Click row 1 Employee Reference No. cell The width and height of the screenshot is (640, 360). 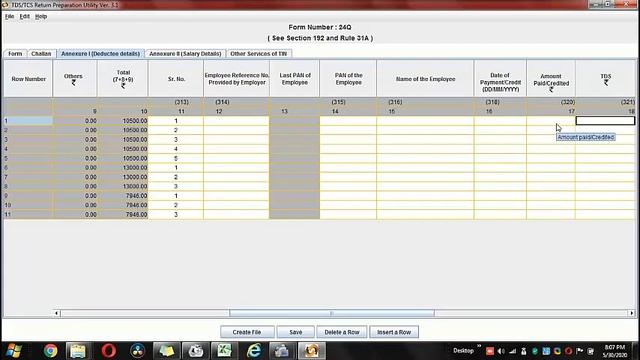coord(236,121)
